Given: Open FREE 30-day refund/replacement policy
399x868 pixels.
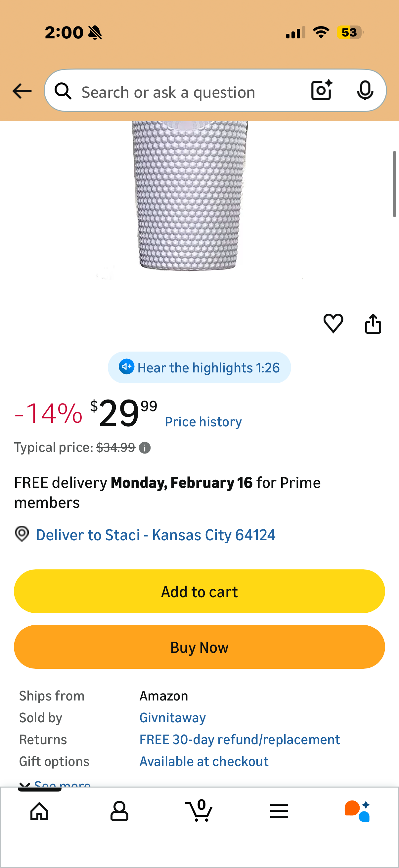Looking at the screenshot, I should pos(240,739).
